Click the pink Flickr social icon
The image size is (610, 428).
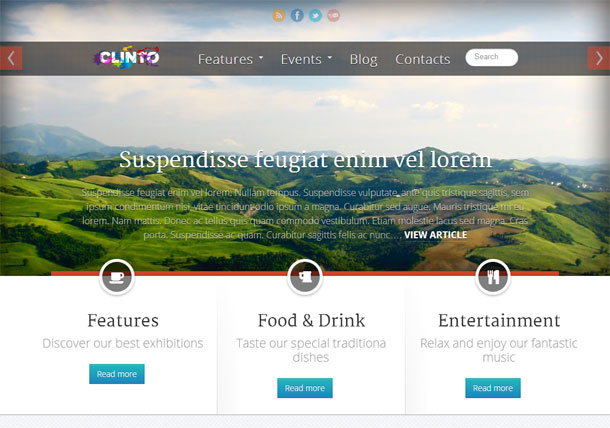click(x=334, y=16)
